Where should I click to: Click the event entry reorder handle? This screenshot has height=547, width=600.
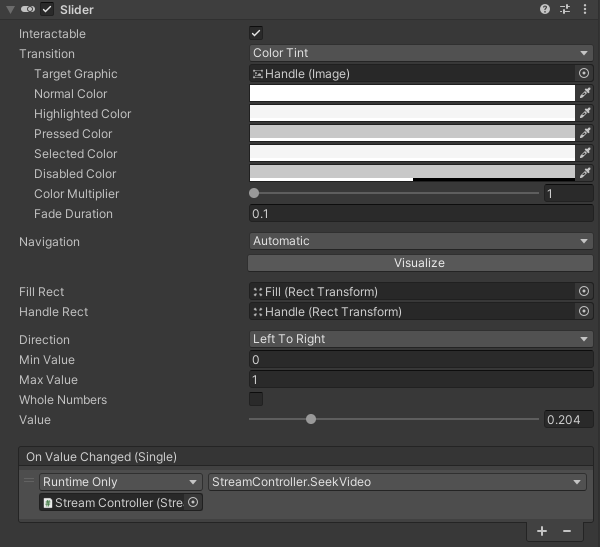pyautogui.click(x=29, y=480)
